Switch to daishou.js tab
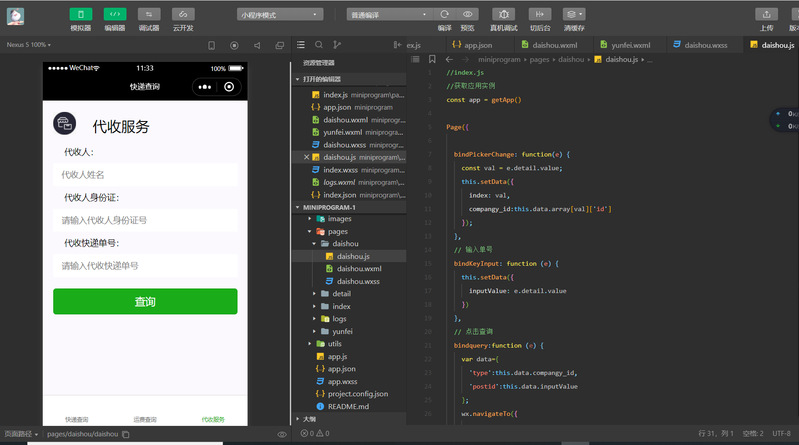The height and width of the screenshot is (445, 799). coord(772,45)
